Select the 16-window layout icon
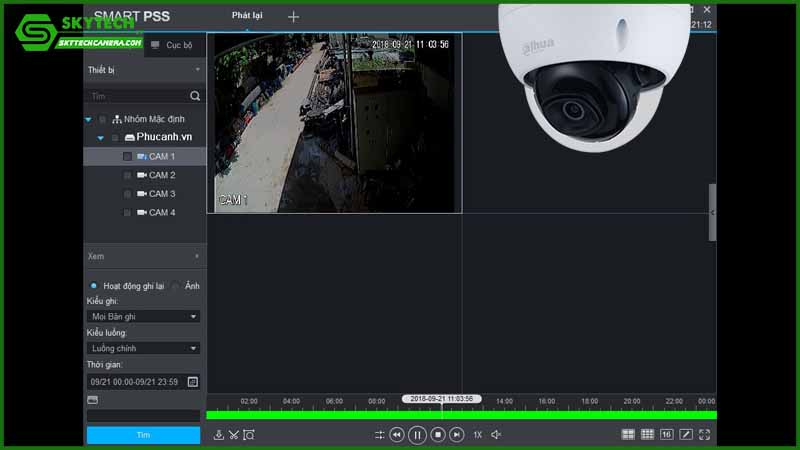Viewport: 800px width, 450px height. (666, 435)
